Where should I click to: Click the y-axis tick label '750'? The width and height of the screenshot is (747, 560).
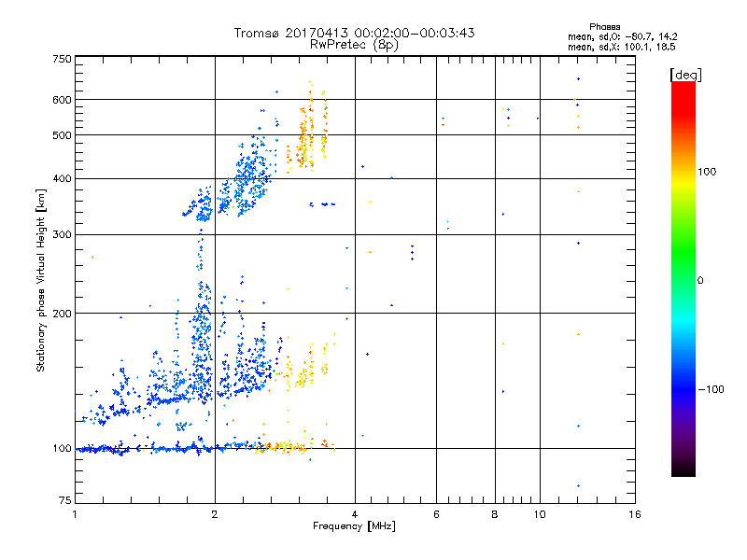(62, 59)
